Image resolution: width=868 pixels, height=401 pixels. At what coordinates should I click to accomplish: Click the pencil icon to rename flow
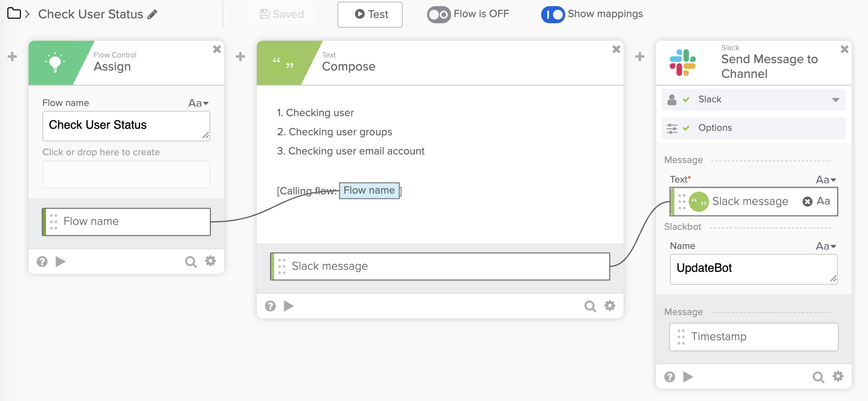[x=152, y=15]
